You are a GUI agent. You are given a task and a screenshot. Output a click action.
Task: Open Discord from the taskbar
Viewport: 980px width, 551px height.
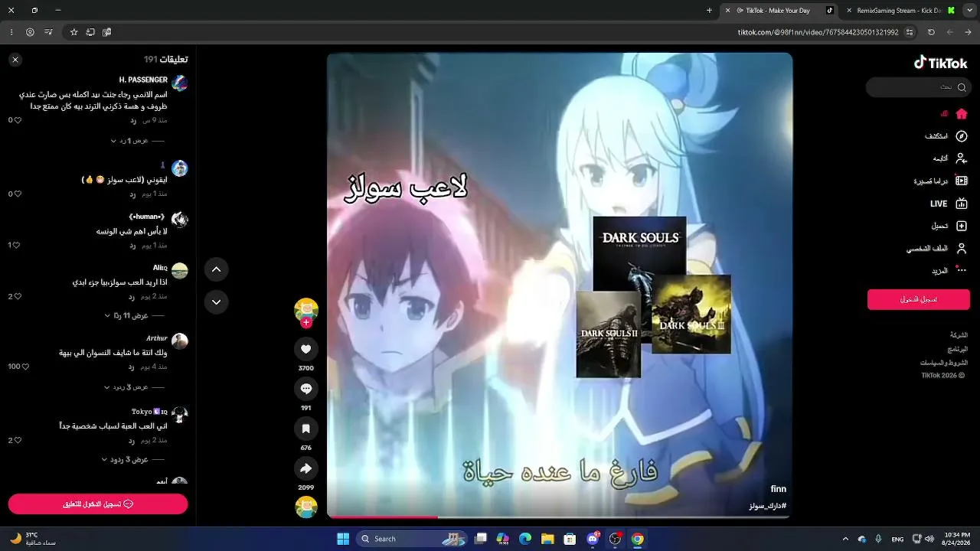click(x=593, y=539)
